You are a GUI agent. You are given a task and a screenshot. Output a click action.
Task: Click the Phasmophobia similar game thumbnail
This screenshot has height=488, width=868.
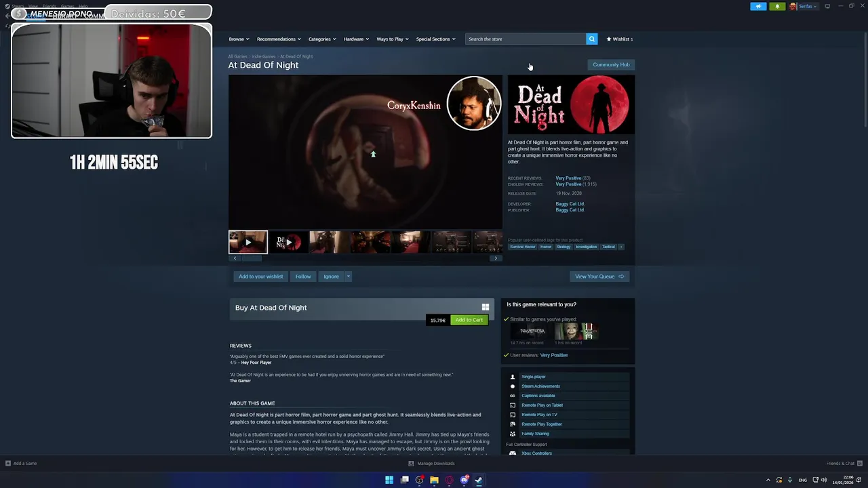(532, 331)
